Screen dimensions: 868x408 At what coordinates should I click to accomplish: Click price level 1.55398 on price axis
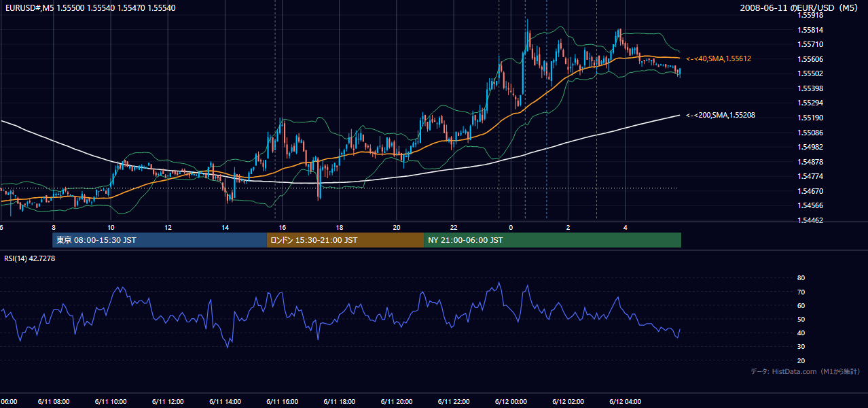[810, 88]
